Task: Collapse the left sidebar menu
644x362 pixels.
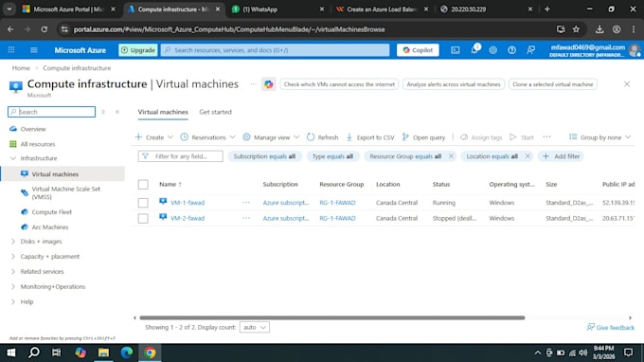Action: 117,112
